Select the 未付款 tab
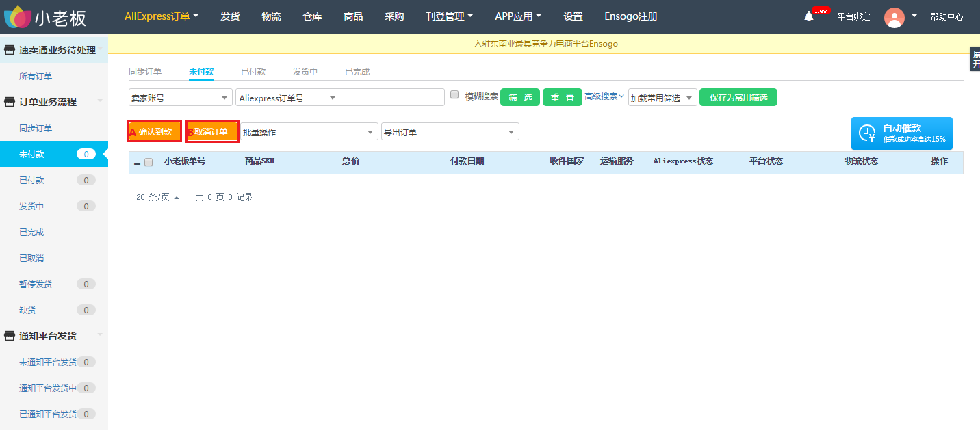The image size is (980, 435). pos(201,72)
